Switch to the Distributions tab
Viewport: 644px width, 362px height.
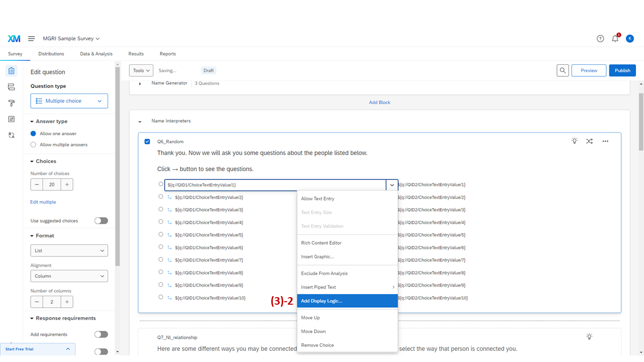(51, 54)
